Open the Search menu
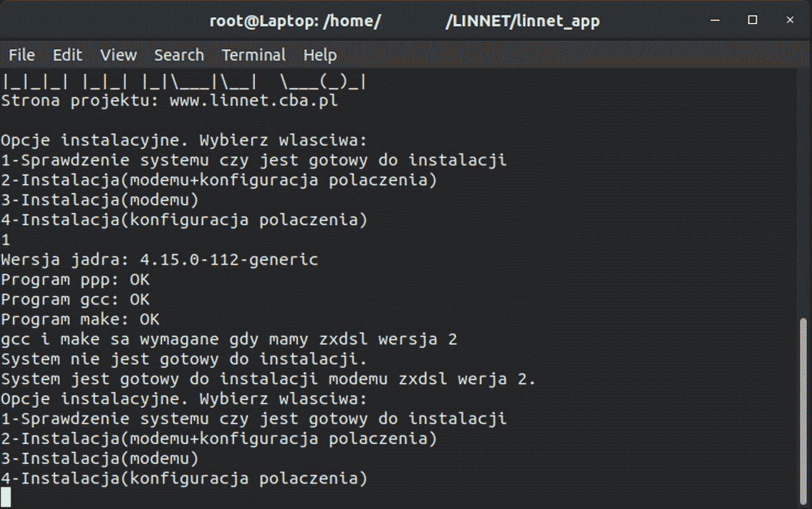812x509 pixels. click(x=179, y=55)
